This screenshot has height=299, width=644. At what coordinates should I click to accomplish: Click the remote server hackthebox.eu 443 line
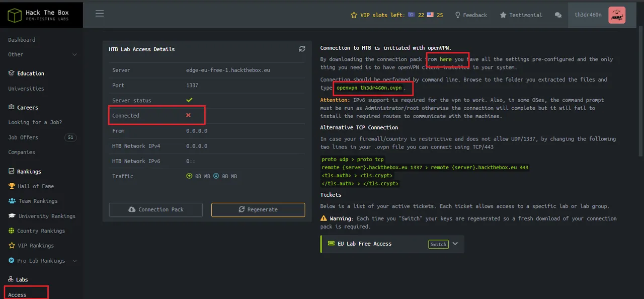coord(425,167)
